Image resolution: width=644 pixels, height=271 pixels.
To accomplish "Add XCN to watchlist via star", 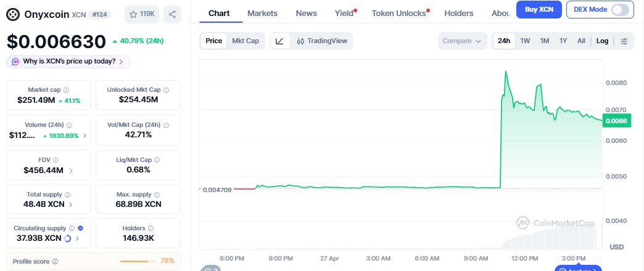I will 142,14.
